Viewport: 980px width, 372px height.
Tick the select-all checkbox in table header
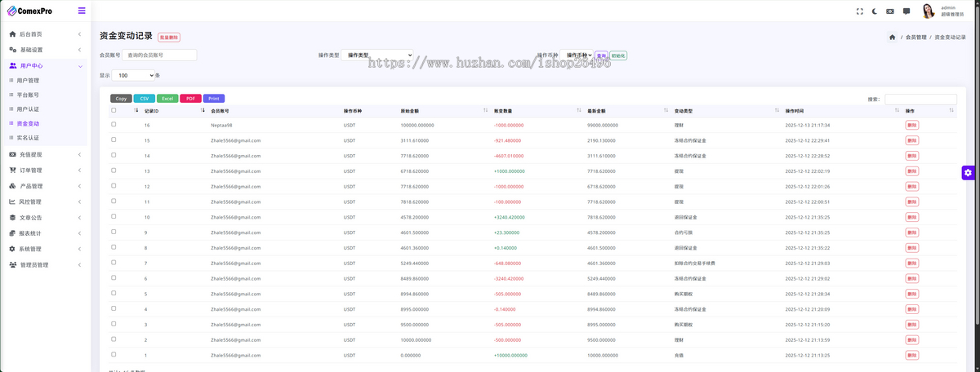coord(114,110)
